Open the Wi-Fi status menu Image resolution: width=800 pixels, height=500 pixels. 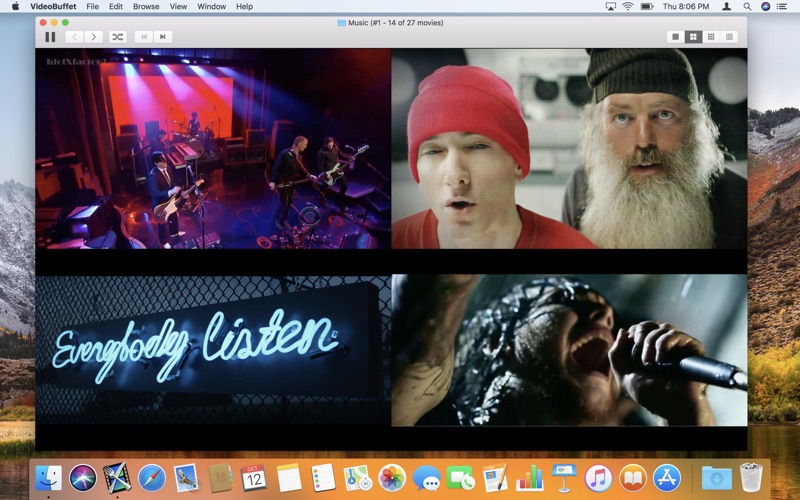pyautogui.click(x=628, y=7)
